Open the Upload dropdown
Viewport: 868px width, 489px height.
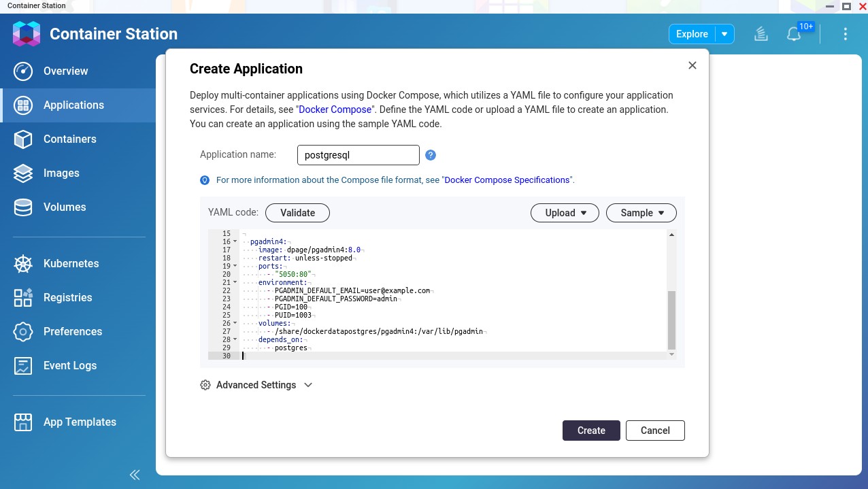564,212
